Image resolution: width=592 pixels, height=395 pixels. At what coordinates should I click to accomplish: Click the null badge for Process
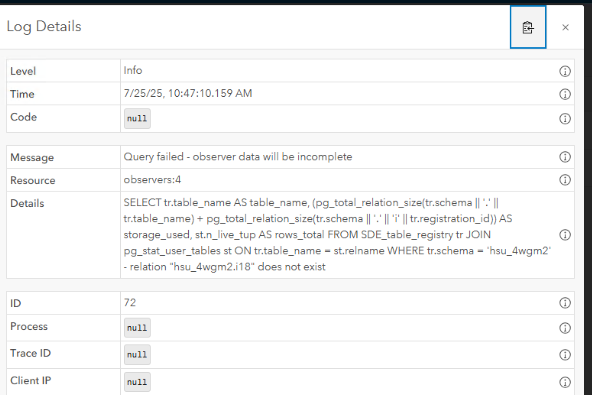coord(137,328)
